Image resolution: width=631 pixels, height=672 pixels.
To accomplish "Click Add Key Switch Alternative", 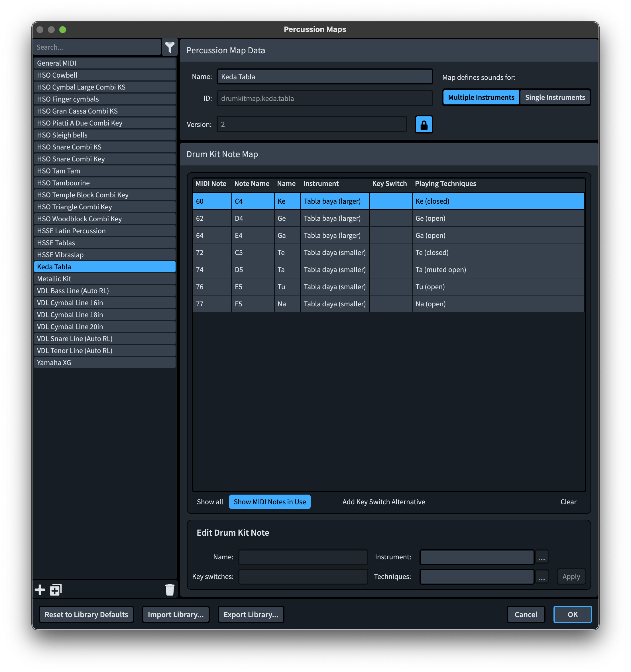I will pos(383,502).
